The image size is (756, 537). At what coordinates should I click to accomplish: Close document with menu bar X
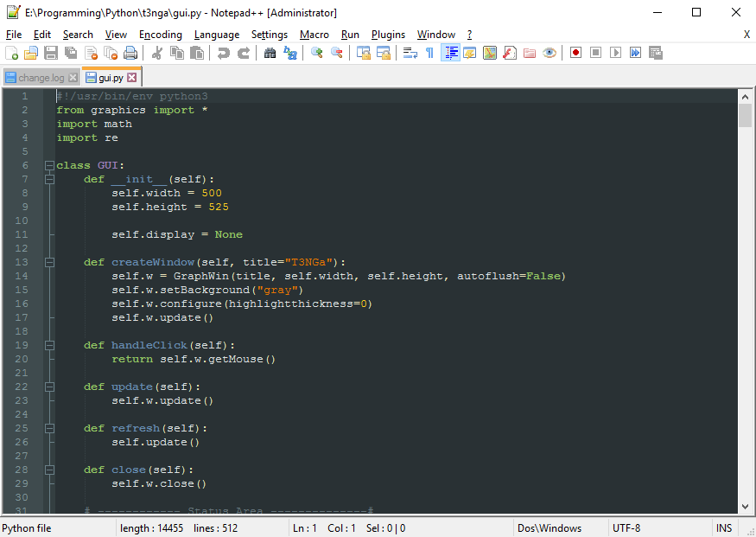coord(746,35)
